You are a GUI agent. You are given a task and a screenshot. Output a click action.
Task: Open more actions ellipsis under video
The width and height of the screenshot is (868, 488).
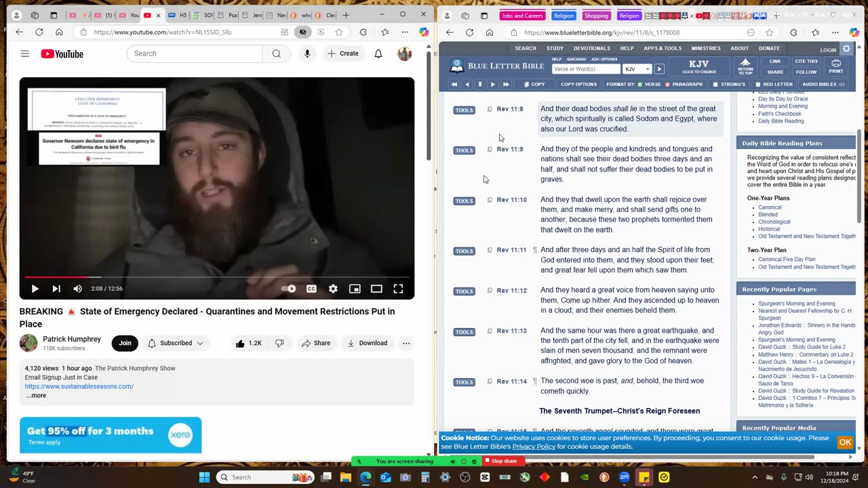click(x=406, y=343)
